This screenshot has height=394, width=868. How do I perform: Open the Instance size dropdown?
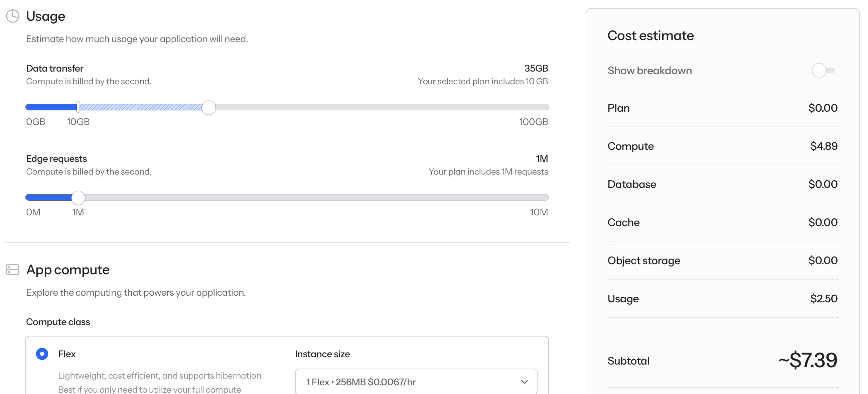tap(416, 382)
